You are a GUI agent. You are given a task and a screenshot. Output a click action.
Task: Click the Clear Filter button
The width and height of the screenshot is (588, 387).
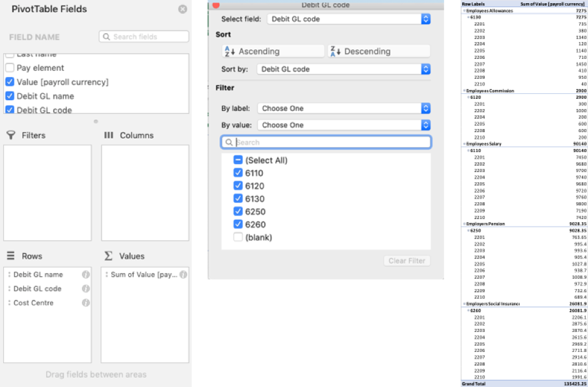tap(407, 261)
